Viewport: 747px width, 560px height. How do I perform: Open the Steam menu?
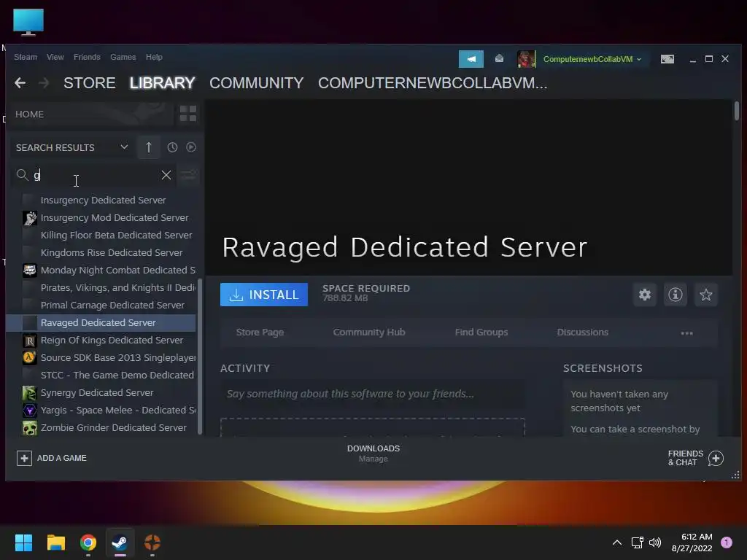(26, 57)
